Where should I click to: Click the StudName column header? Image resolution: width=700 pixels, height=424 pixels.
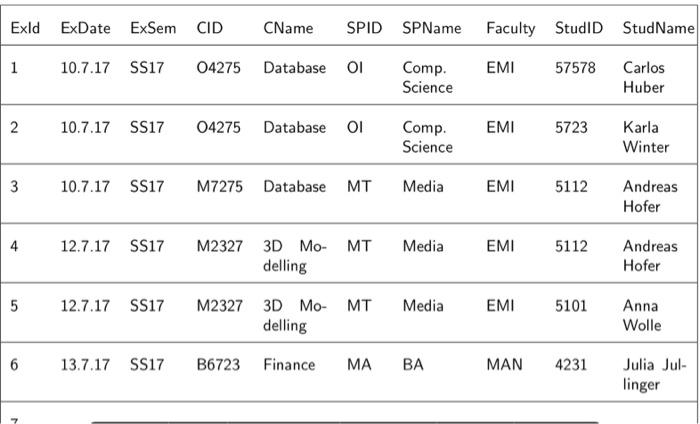coord(658,28)
